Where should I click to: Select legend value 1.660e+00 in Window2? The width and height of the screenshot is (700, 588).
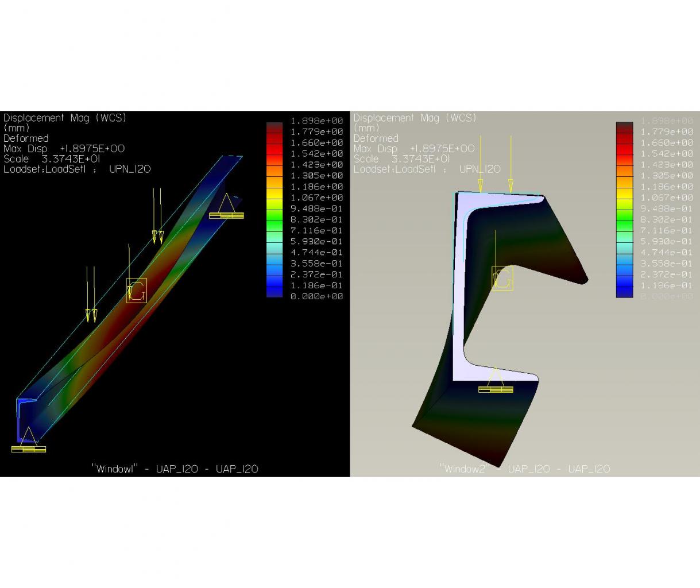(x=667, y=142)
